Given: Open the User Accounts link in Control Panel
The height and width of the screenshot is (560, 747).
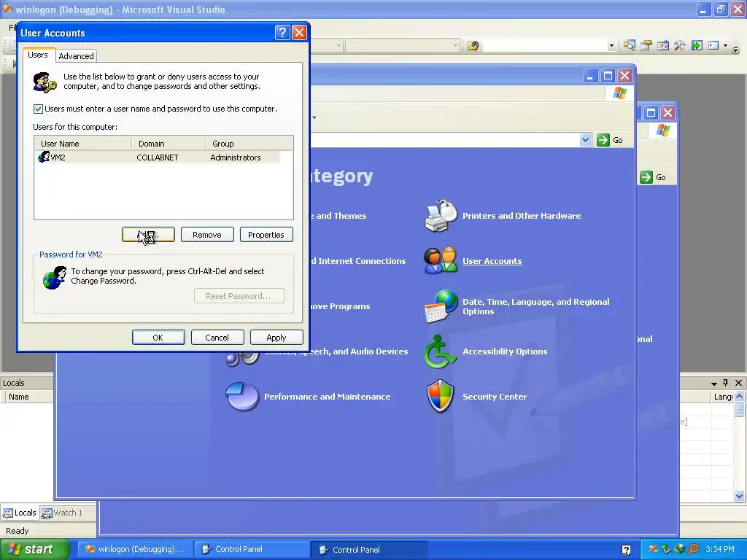Looking at the screenshot, I should click(492, 261).
